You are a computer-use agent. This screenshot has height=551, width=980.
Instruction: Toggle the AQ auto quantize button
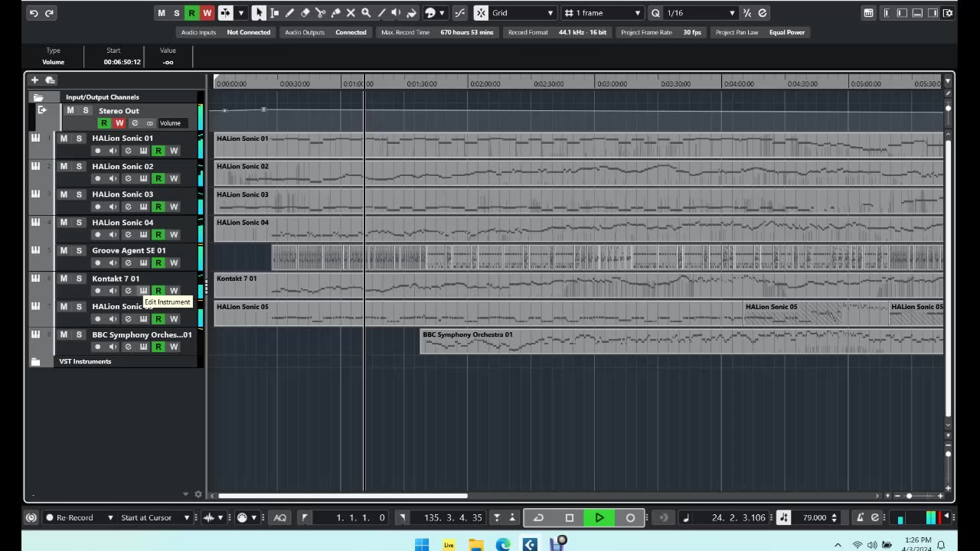pos(280,517)
